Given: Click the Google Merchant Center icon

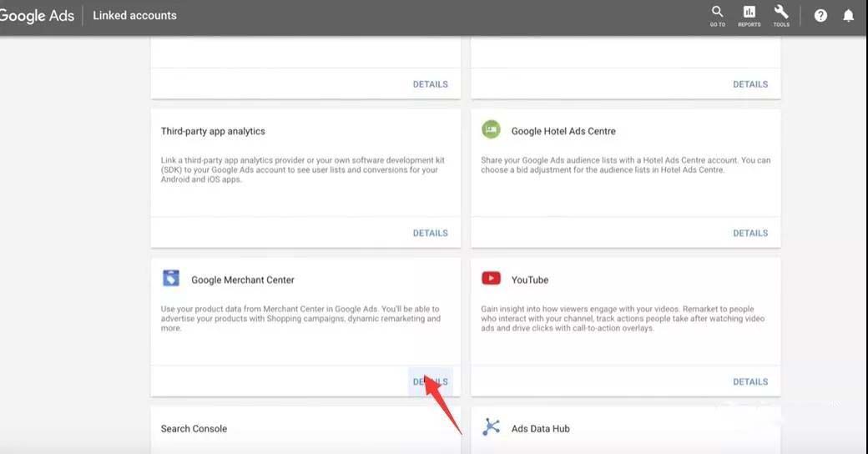Looking at the screenshot, I should [171, 278].
